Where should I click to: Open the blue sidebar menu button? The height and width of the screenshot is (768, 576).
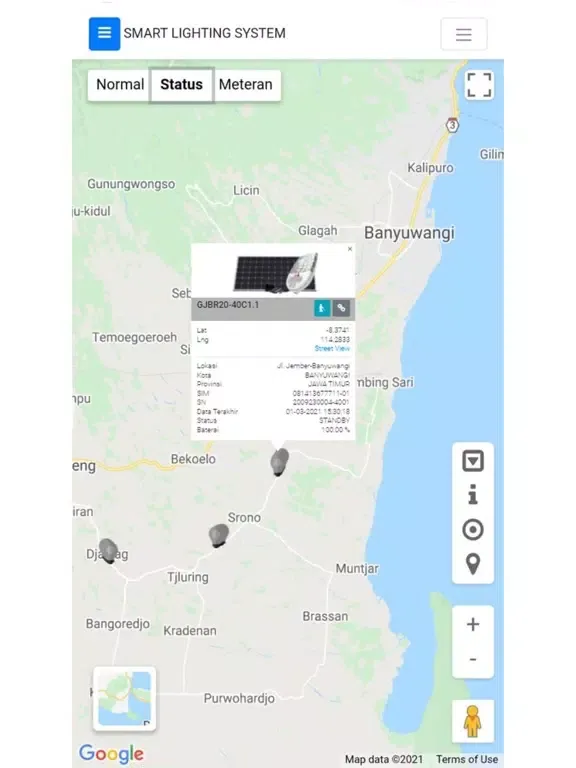[x=104, y=34]
